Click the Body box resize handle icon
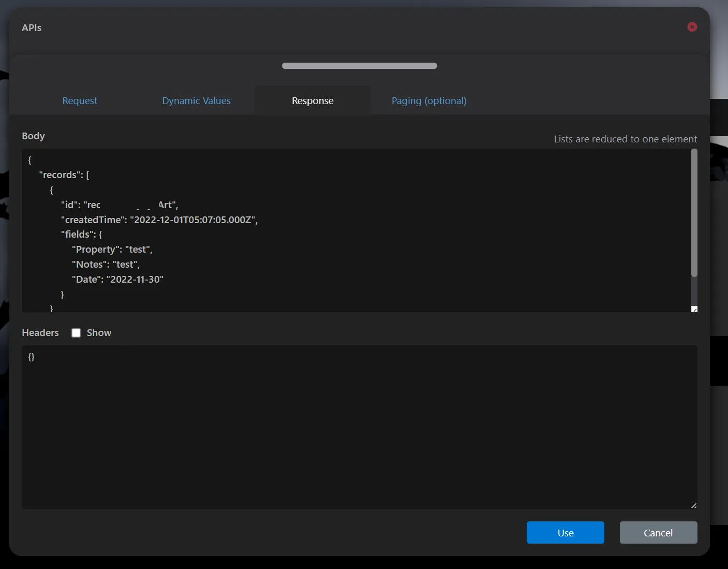 pyautogui.click(x=694, y=309)
